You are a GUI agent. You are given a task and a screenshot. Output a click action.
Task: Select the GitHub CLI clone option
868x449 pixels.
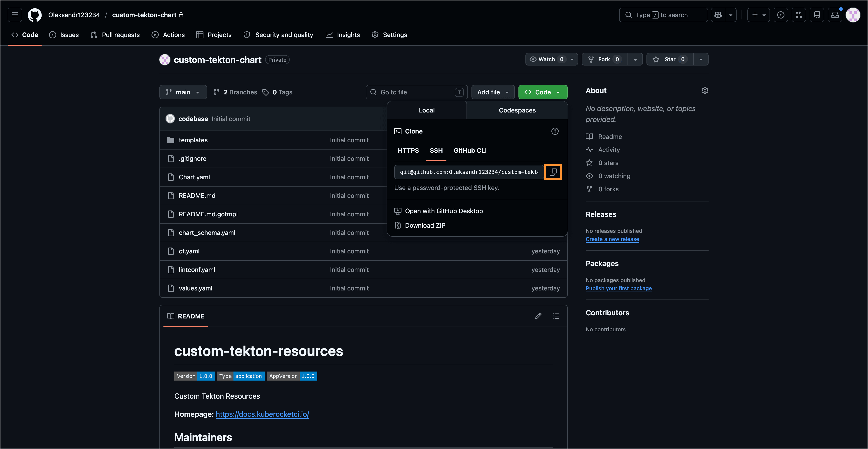(470, 150)
